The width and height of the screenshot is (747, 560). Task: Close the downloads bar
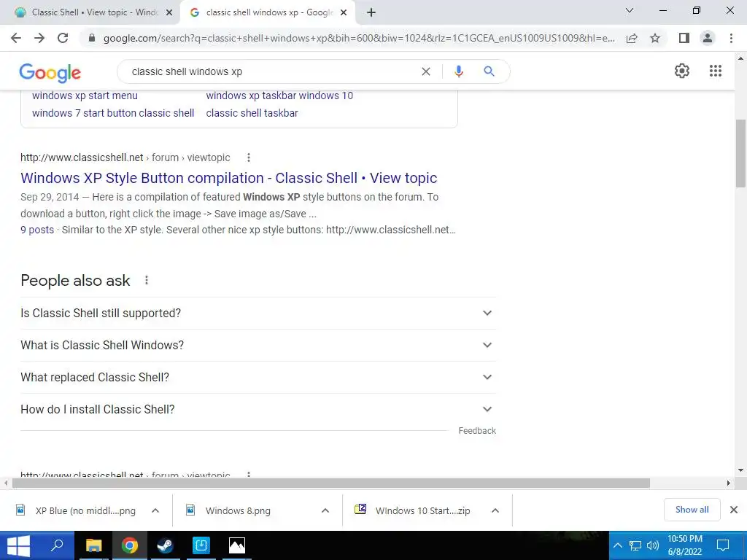tap(734, 510)
